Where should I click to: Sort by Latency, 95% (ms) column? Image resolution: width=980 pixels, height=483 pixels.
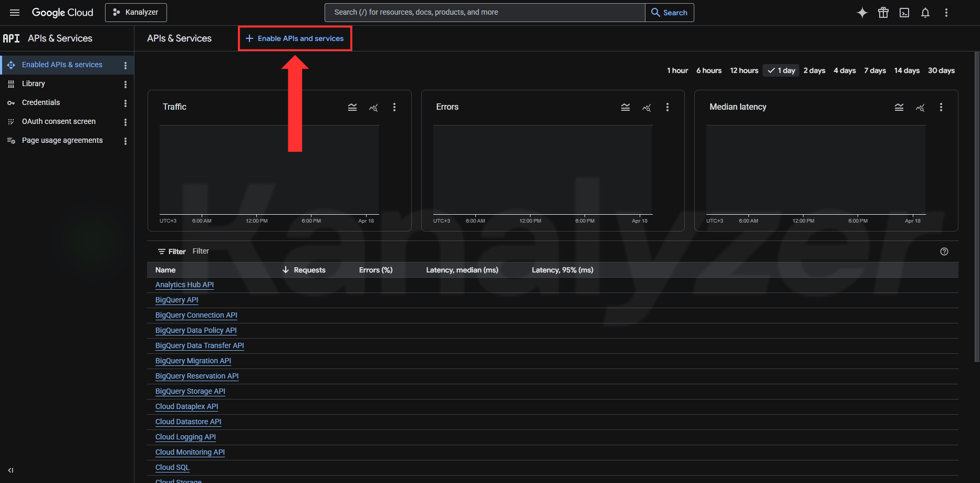(x=562, y=270)
